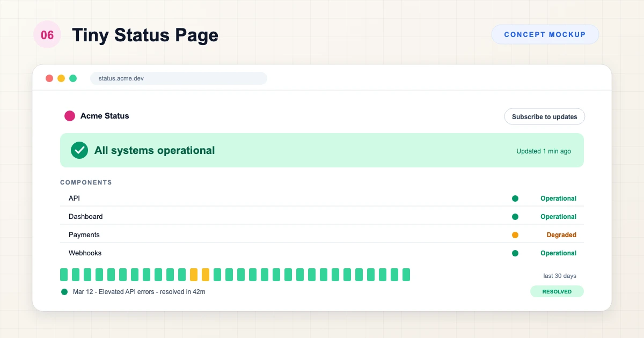Image resolution: width=644 pixels, height=338 pixels.
Task: Click the All systems operational heading
Action: pyautogui.click(x=155, y=150)
